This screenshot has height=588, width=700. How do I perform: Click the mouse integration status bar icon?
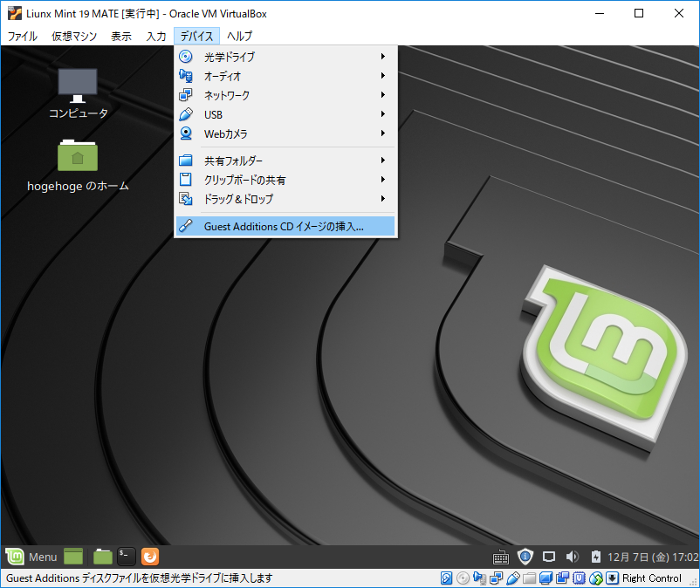pyautogui.click(x=596, y=578)
